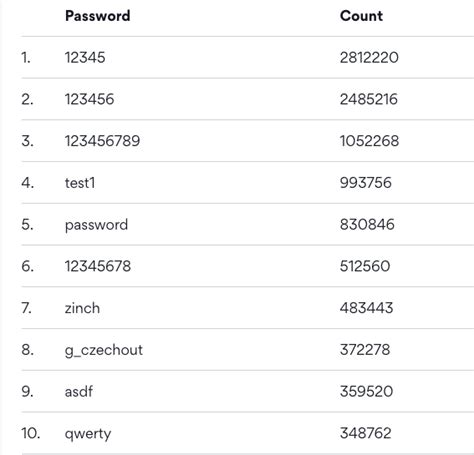Select the password entry 123456
The width and height of the screenshot is (474, 455).
click(x=89, y=99)
